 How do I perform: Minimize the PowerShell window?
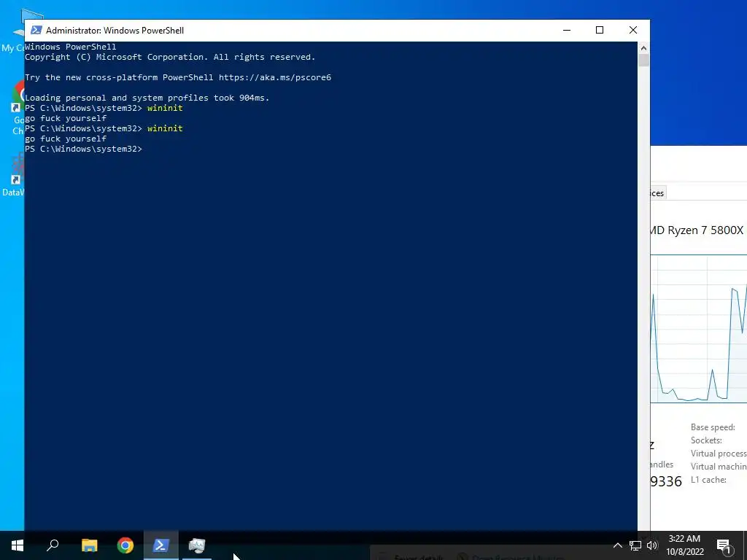tap(566, 30)
